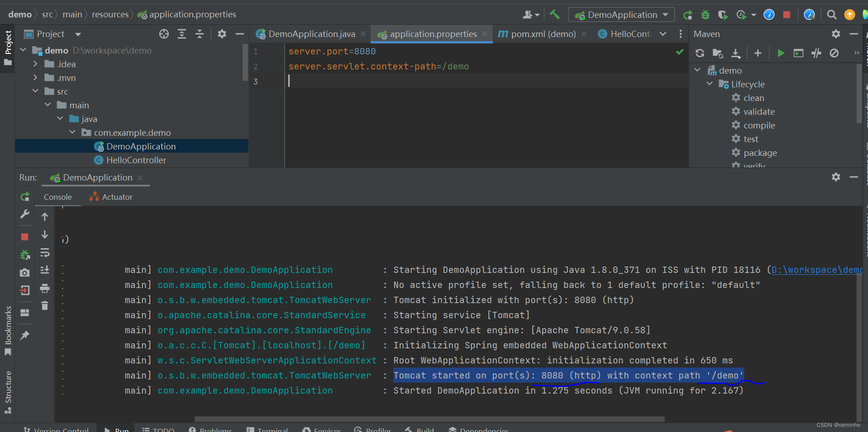Click the Build project hammer icon
This screenshot has width=868, height=432.
[x=555, y=15]
